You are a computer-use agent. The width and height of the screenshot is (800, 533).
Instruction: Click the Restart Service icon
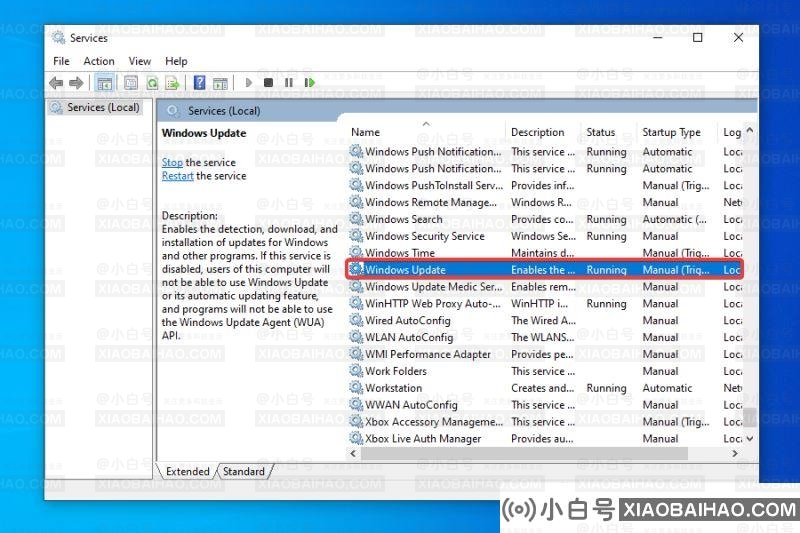tap(309, 83)
